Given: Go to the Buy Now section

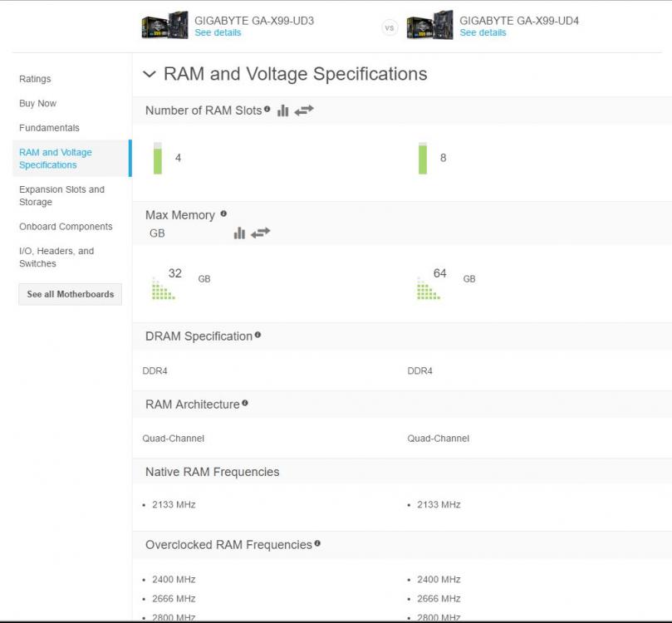Looking at the screenshot, I should pyautogui.click(x=37, y=103).
